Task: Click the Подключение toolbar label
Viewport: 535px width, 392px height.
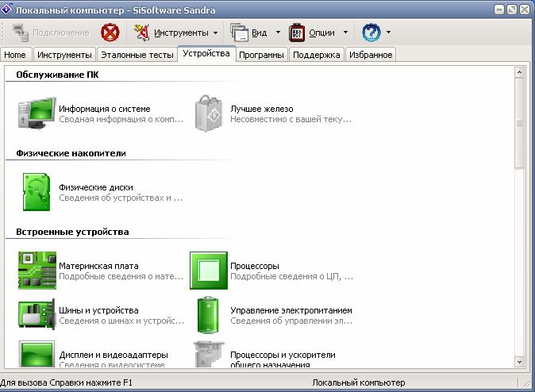Action: coord(61,33)
